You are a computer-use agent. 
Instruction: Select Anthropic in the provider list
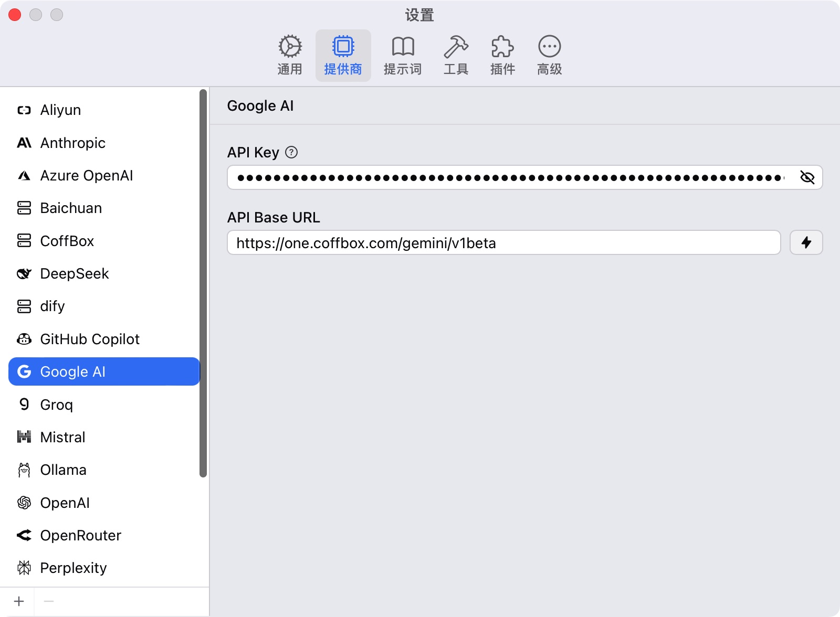104,143
